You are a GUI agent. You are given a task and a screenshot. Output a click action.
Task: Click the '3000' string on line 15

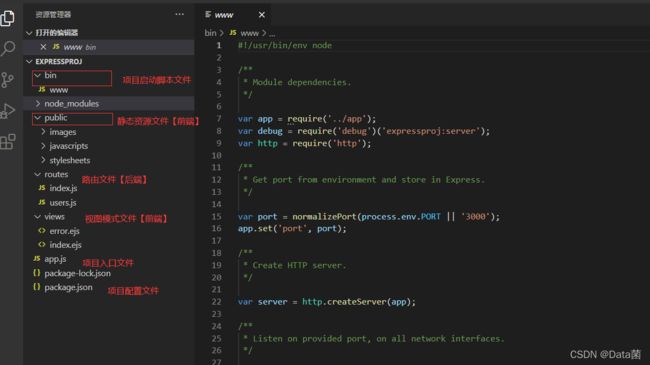[x=475, y=217]
